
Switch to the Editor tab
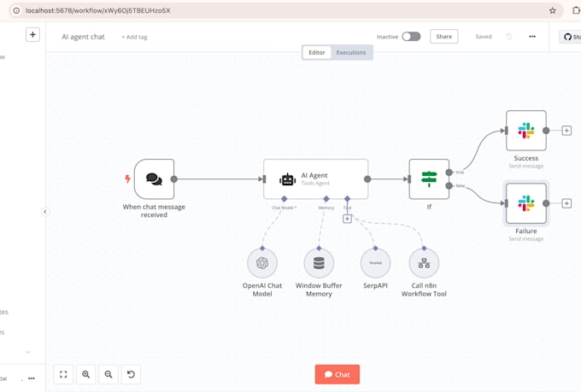coord(317,53)
